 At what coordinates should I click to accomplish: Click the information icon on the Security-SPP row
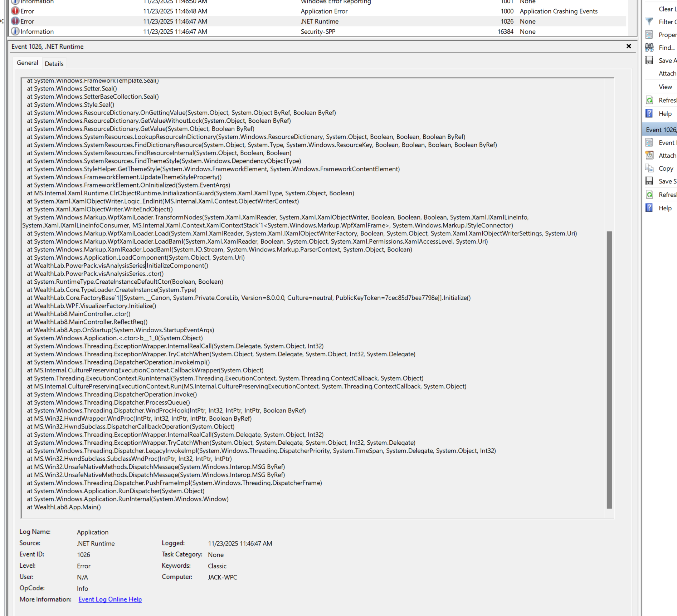tap(15, 31)
